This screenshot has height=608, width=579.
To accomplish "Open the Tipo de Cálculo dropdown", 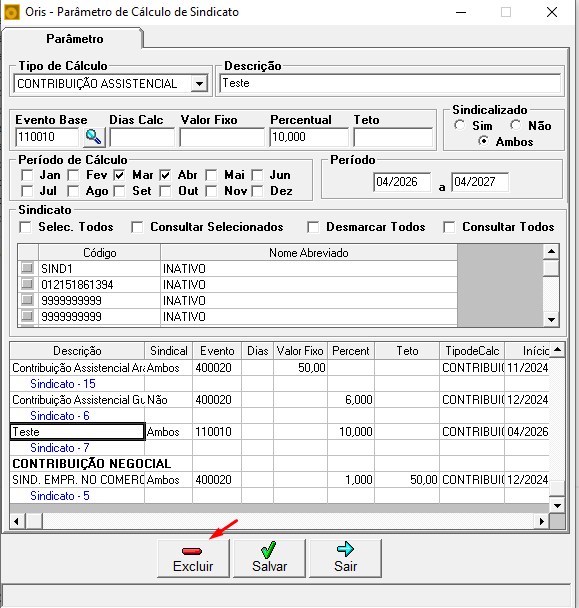I will pyautogui.click(x=199, y=84).
